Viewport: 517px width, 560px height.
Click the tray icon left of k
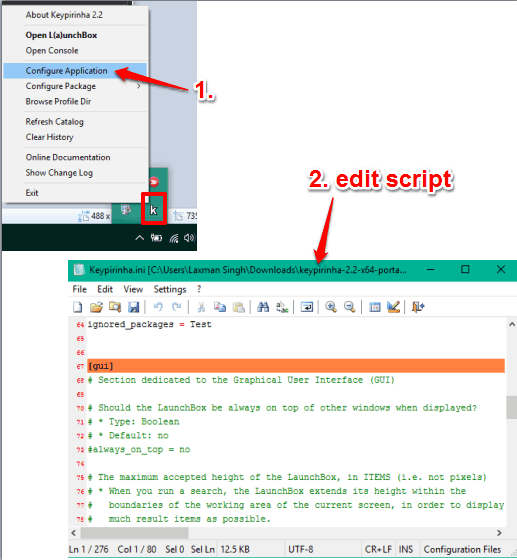[x=126, y=210]
